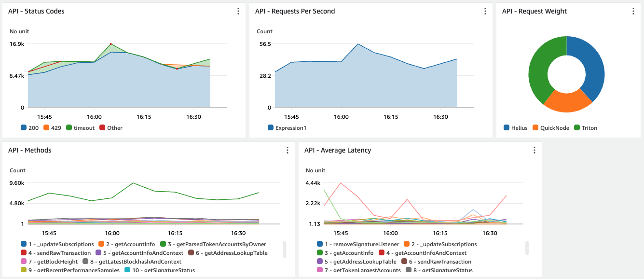Toggle Latency legend 5 - getAddressLookupTable
The width and height of the screenshot is (644, 279).
pos(356,262)
